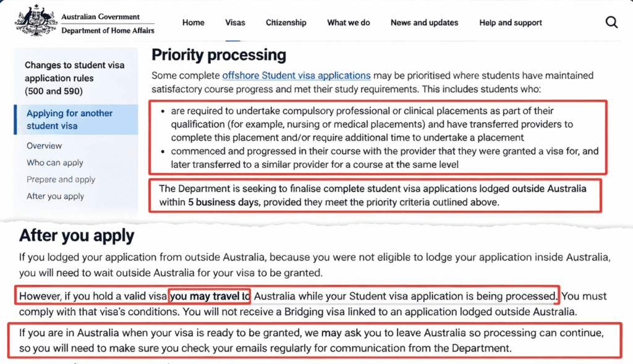Click the Department of Home Affairs title
The image size is (633, 364).
(108, 30)
